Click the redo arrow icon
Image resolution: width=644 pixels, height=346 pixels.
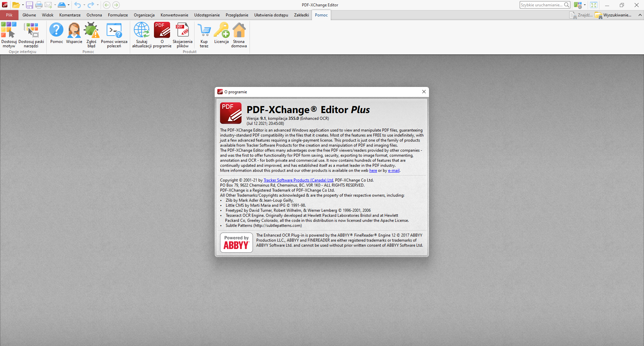pos(91,5)
